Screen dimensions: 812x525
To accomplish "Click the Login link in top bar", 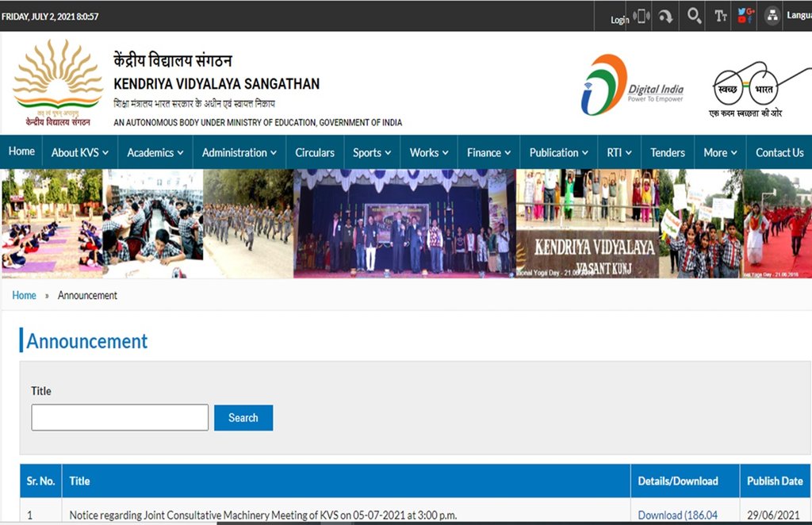I will 619,19.
